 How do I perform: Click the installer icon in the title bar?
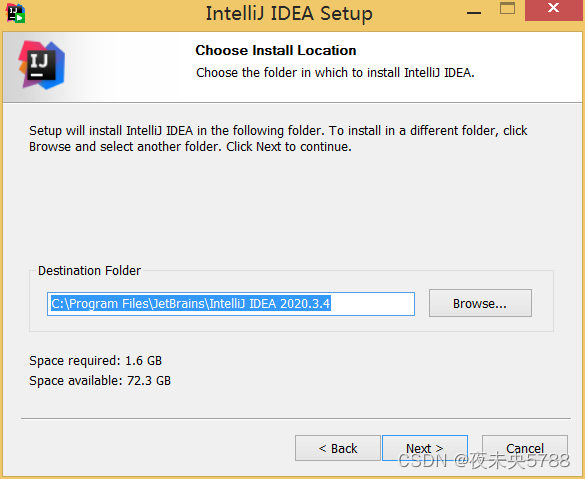click(x=15, y=13)
